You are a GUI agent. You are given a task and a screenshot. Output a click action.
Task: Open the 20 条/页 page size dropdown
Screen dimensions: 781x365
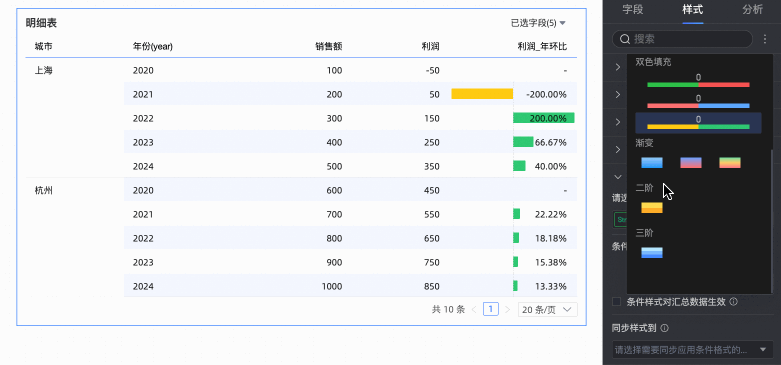pyautogui.click(x=547, y=310)
